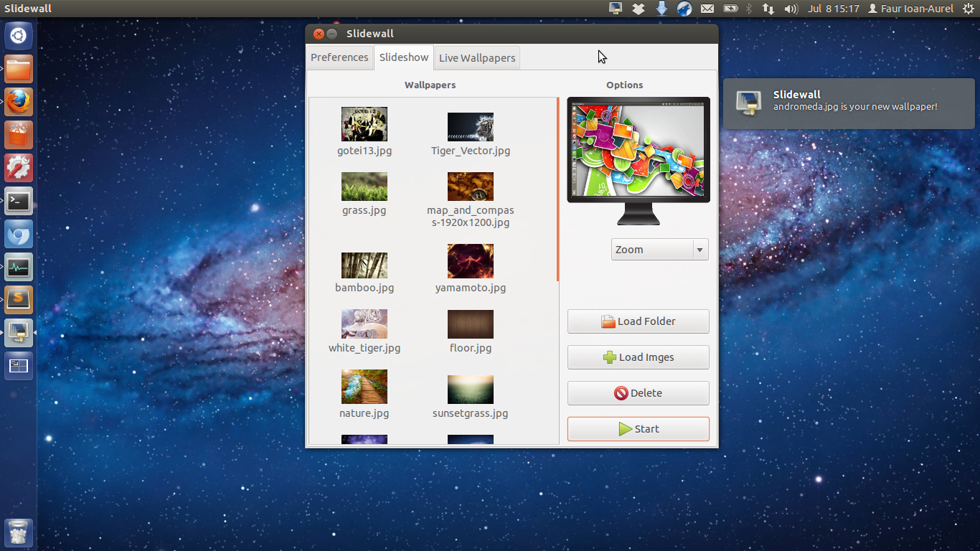Open the Faur Ioan-Aurel user menu
This screenshot has height=551, width=980.
[x=910, y=9]
